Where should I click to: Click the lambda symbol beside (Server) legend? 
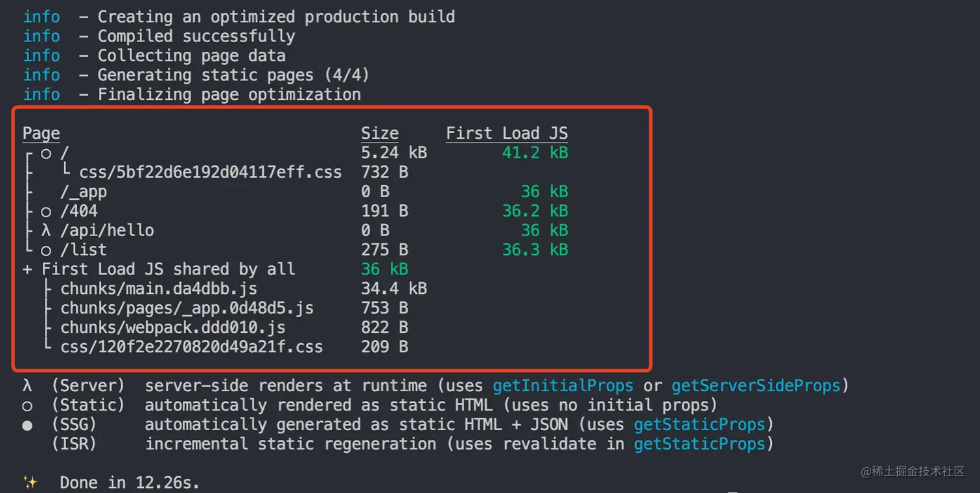click(x=27, y=386)
